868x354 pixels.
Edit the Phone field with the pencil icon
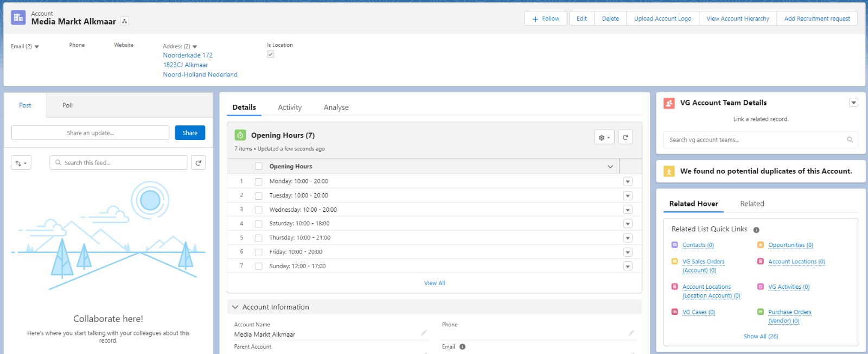click(631, 333)
